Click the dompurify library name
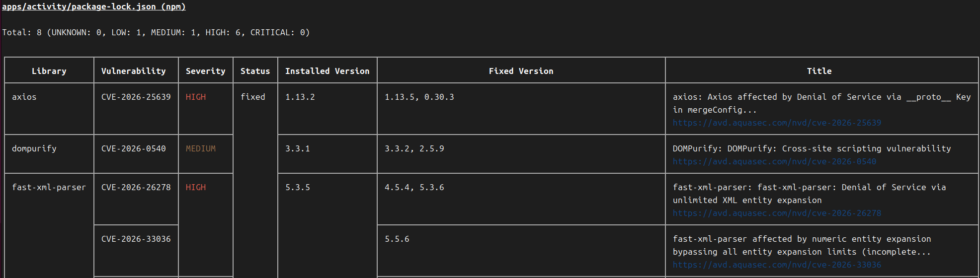Viewport: 980px width, 278px height. click(34, 148)
